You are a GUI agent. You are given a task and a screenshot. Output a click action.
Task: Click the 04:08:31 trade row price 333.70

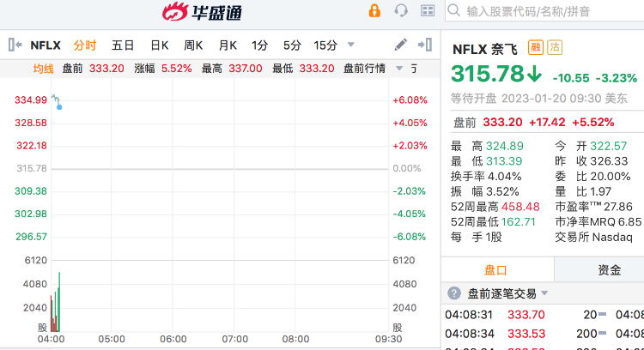click(526, 315)
